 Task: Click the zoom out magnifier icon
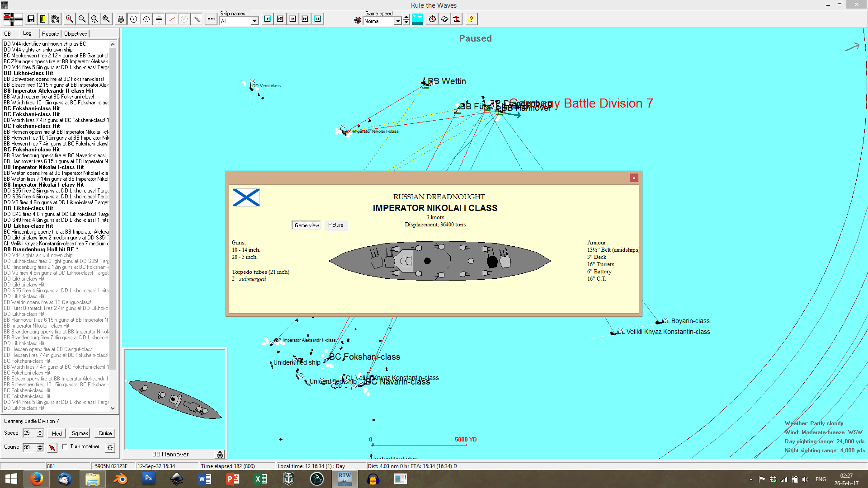pos(82,19)
